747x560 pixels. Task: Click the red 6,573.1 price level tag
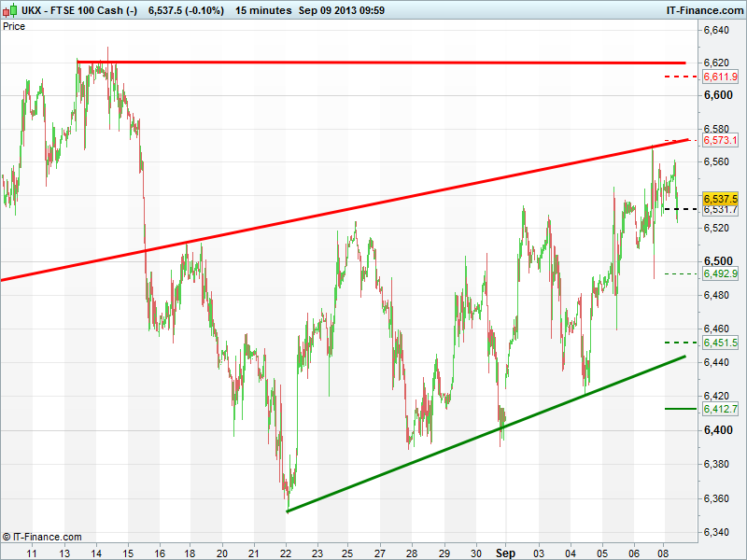point(721,140)
